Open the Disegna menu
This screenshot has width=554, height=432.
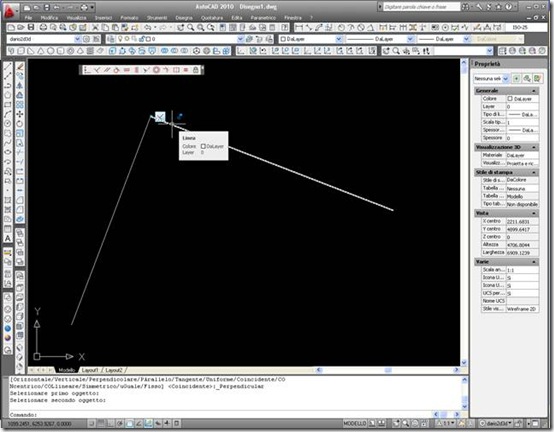point(184,18)
